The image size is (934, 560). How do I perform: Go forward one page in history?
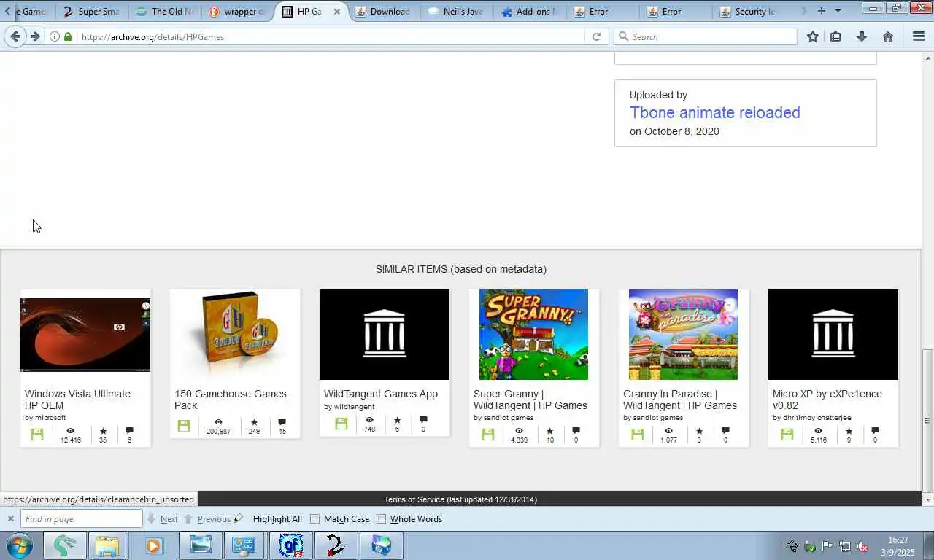click(35, 36)
